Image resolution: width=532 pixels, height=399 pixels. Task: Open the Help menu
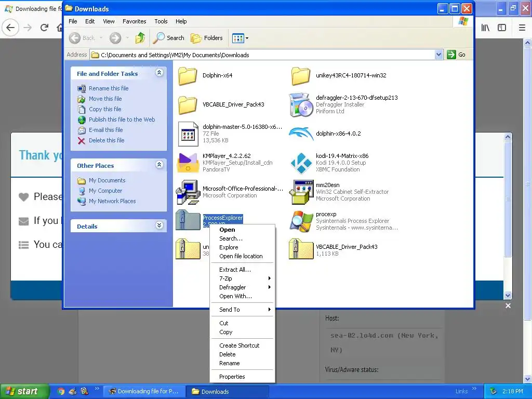click(181, 21)
